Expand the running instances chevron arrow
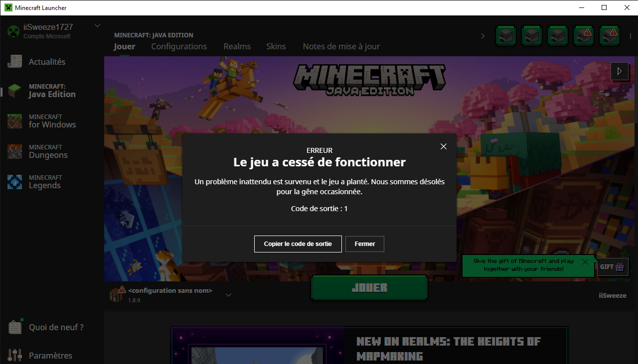 482,36
